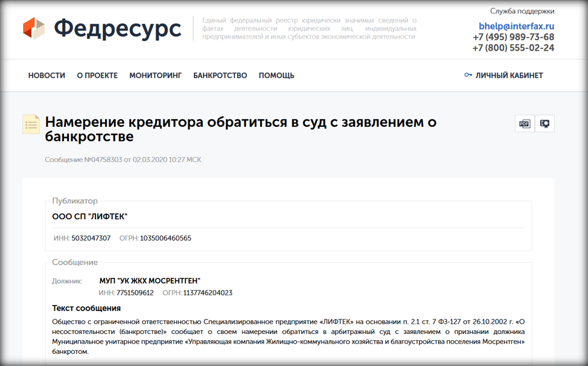
Task: Open debtor МУП "УК ЖКХ МОСРЕНТГЕН" profile
Action: (x=150, y=281)
